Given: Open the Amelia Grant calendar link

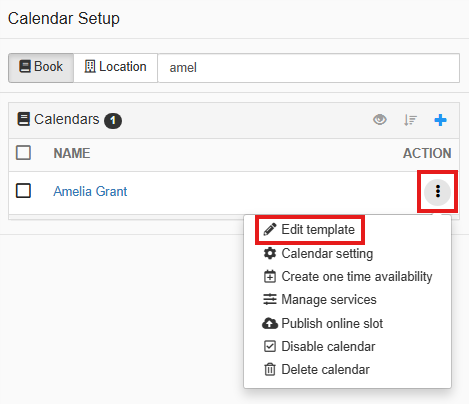Looking at the screenshot, I should (90, 191).
